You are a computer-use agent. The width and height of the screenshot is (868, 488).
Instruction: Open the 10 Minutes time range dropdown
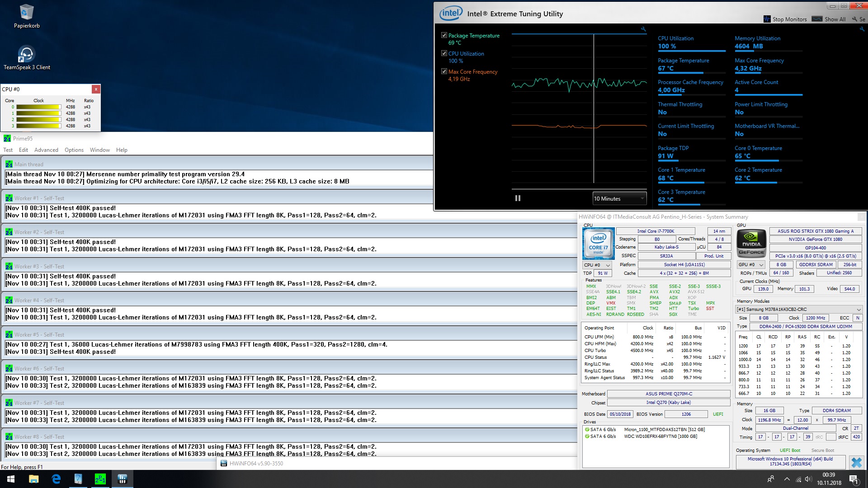coord(619,198)
